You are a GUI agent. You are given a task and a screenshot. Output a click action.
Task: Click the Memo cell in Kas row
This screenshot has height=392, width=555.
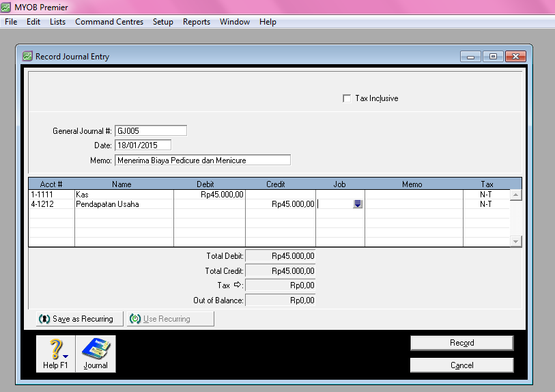[x=414, y=195]
